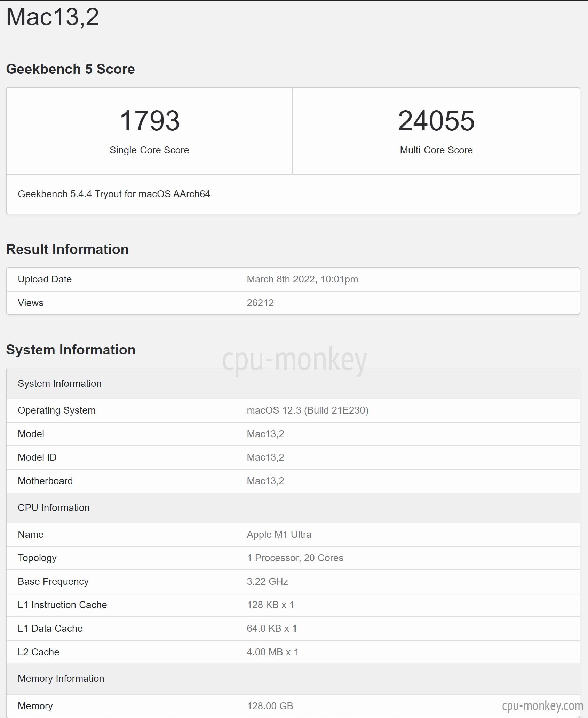Select the Upload Date row

coord(293,279)
